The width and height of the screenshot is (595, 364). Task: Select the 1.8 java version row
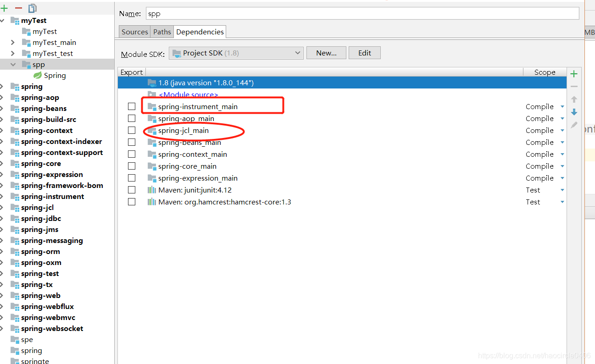(x=342, y=83)
